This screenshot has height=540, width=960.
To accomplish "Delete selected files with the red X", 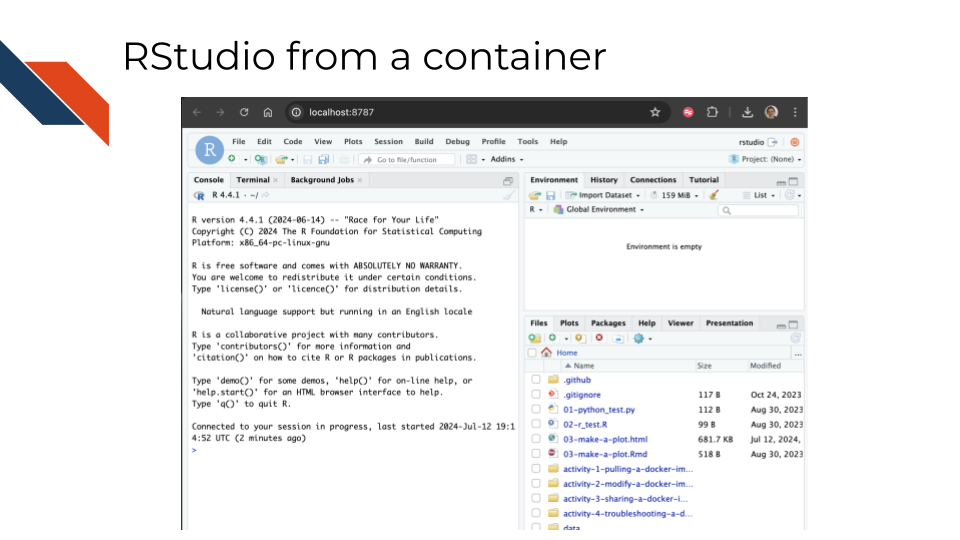I will [599, 338].
